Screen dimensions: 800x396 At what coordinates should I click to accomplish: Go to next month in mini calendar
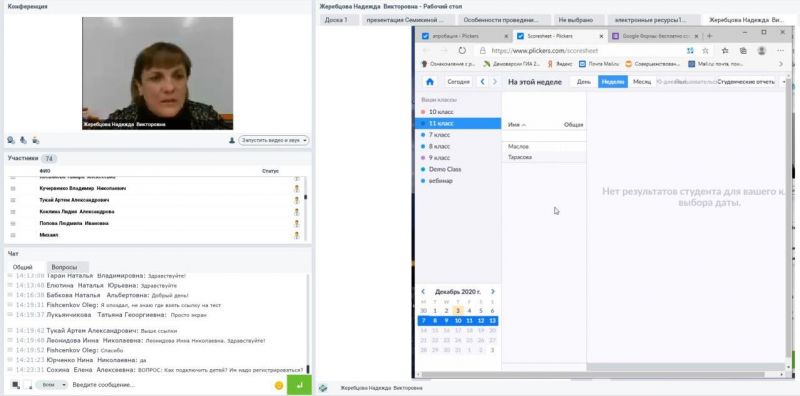492,292
